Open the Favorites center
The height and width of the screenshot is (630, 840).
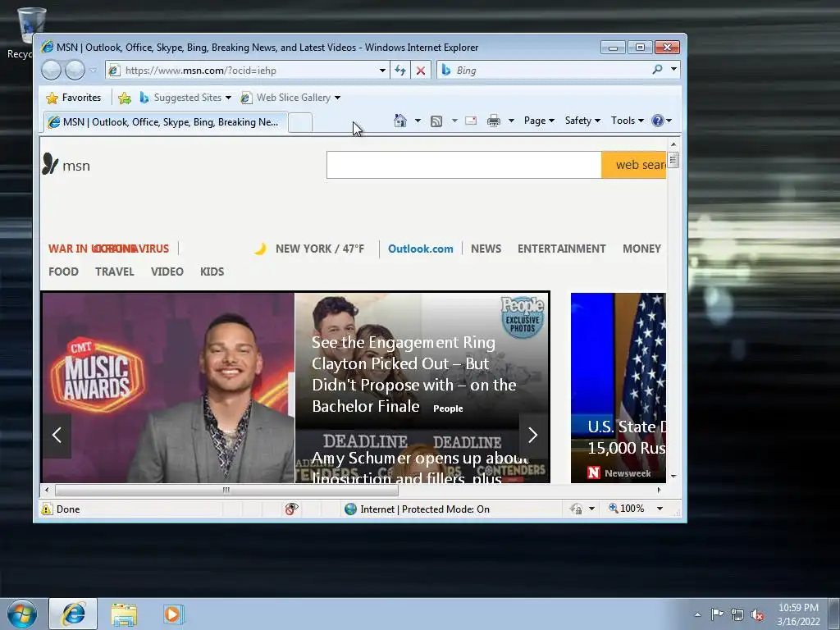point(73,98)
